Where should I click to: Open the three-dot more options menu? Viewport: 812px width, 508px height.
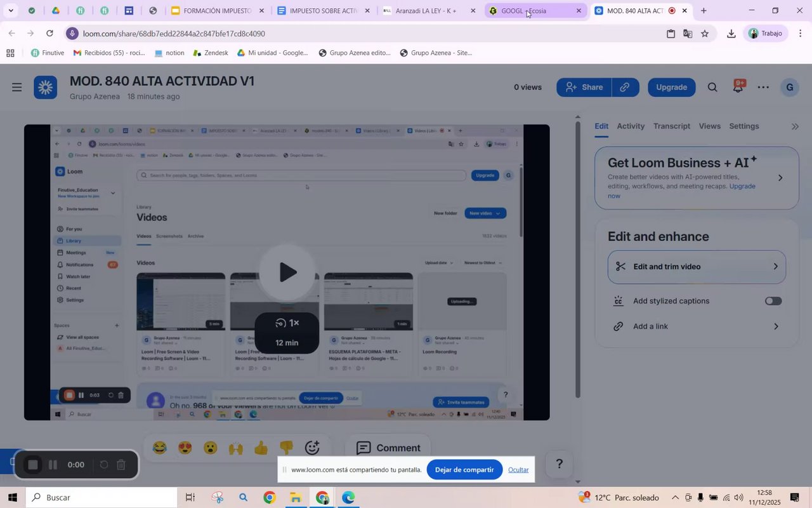[763, 88]
